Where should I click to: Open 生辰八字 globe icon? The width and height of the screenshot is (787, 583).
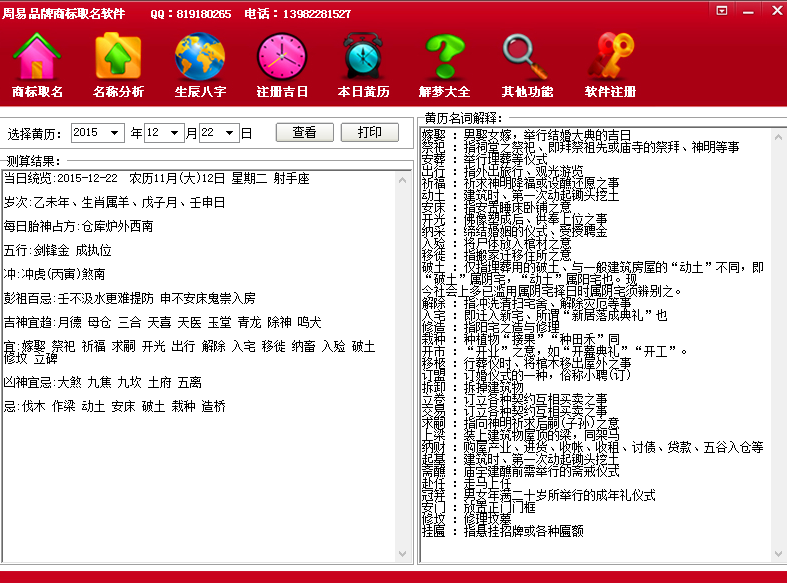(x=199, y=56)
